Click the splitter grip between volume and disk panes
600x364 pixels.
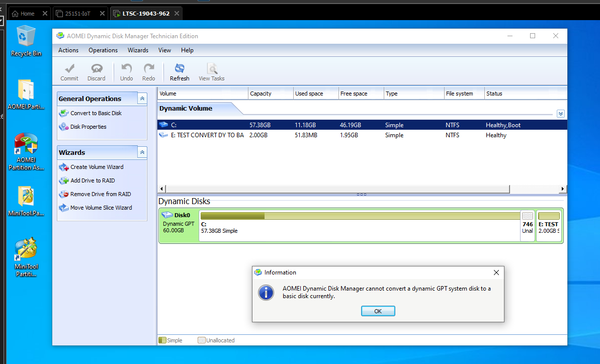362,194
